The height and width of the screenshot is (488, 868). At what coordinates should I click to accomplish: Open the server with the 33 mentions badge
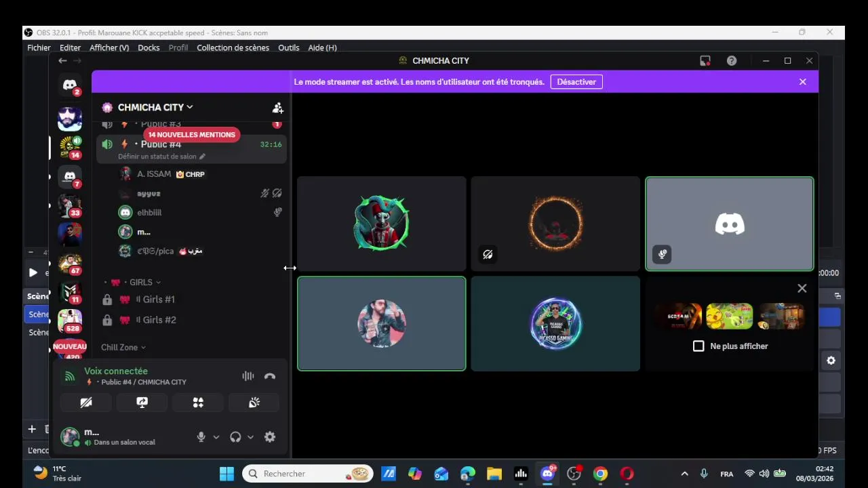(70, 206)
